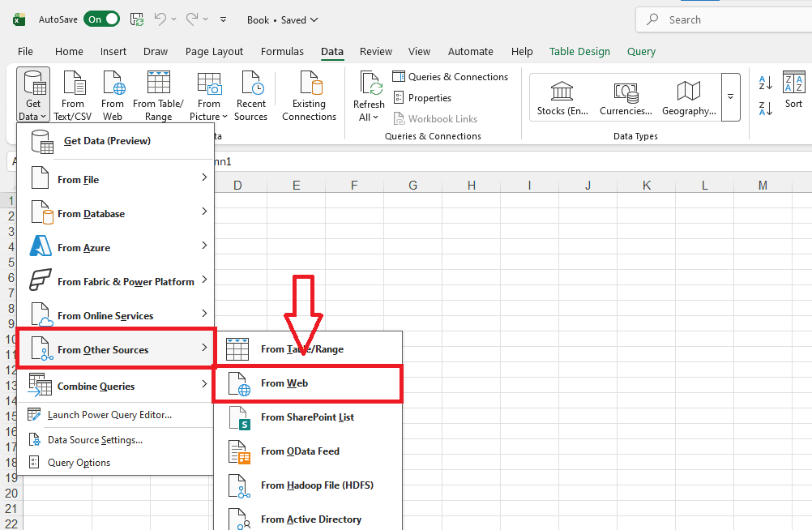
Task: Choose Get Data (Preview) menu entry
Action: coord(116,141)
